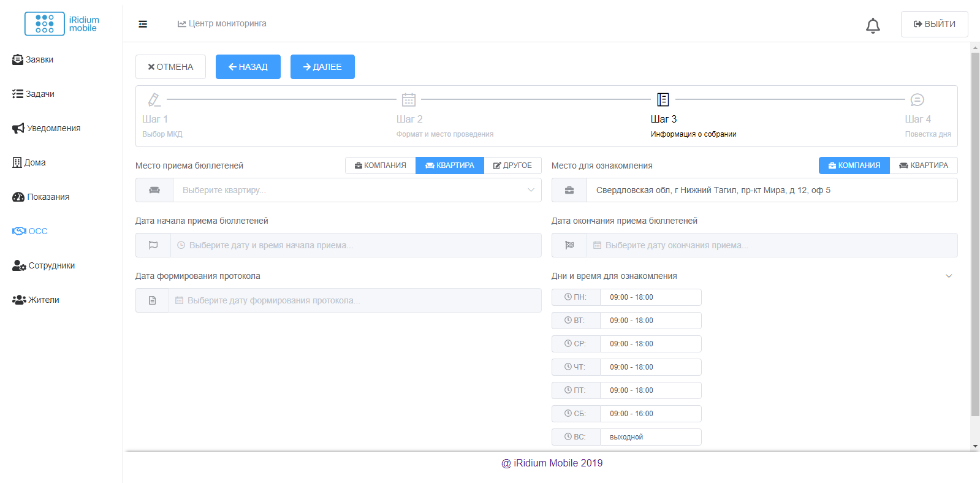Click the Шаг 1 pencil step icon
Viewport: 980px width, 483px height.
tap(154, 99)
